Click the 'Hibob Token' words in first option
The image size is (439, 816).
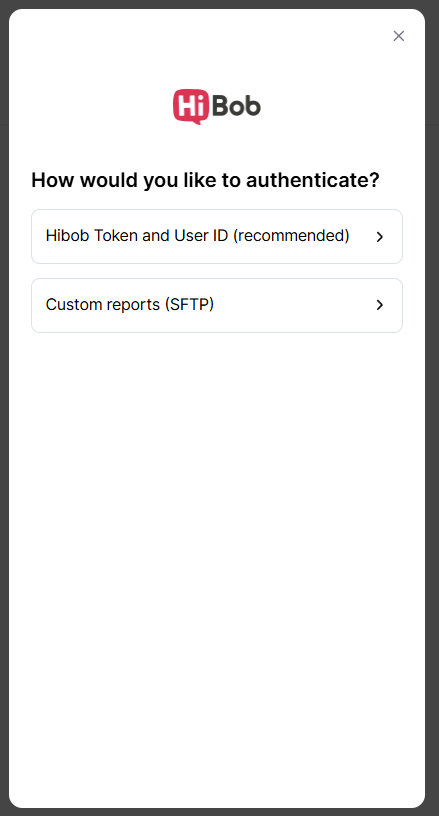[x=92, y=236]
